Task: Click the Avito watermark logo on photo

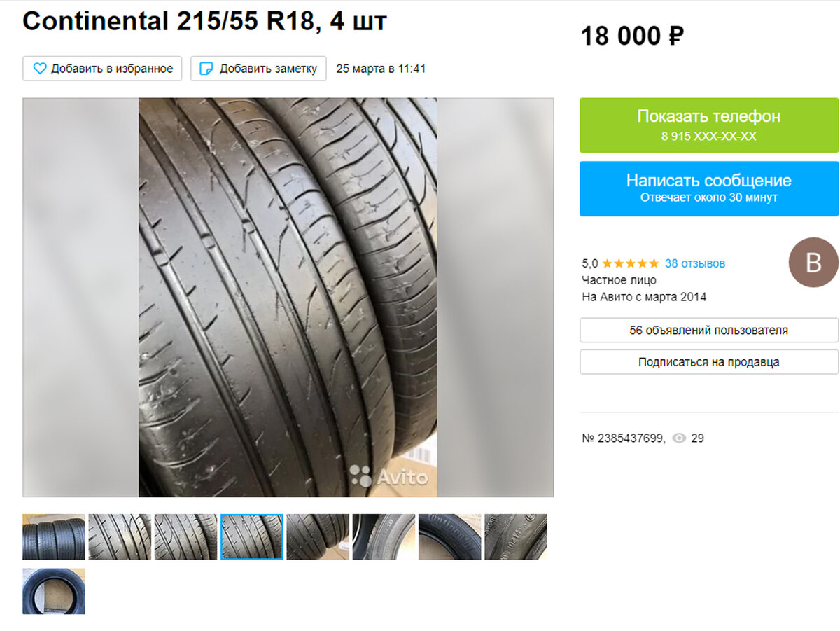Action: click(388, 477)
